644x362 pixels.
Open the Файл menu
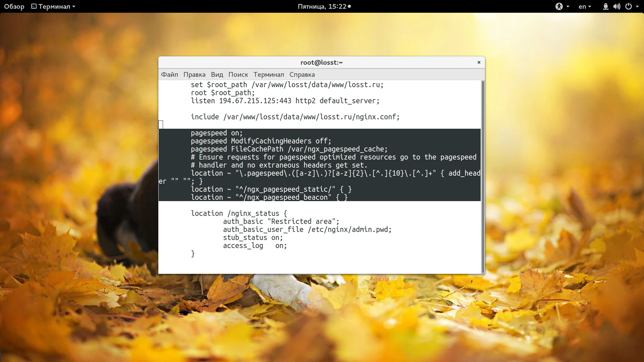point(169,74)
